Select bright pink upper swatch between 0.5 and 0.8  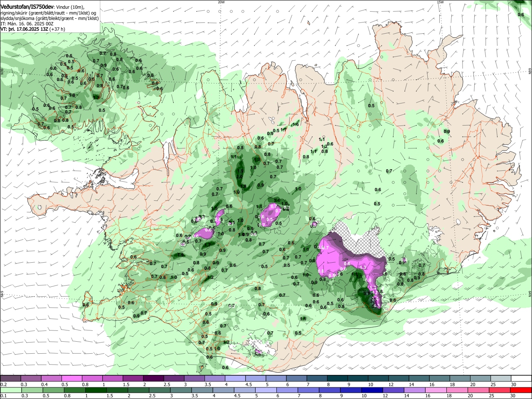pyautogui.click(x=71, y=378)
